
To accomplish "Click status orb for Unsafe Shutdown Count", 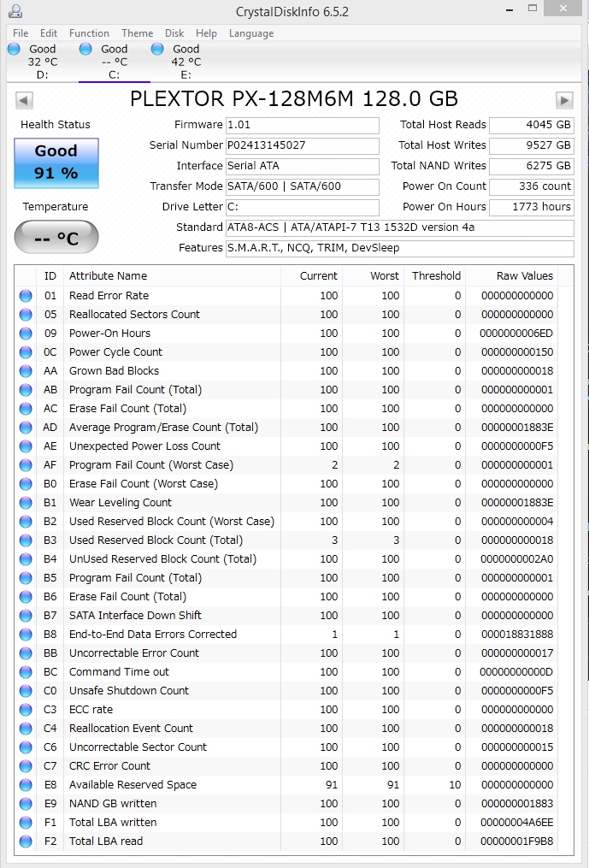I will click(x=26, y=691).
